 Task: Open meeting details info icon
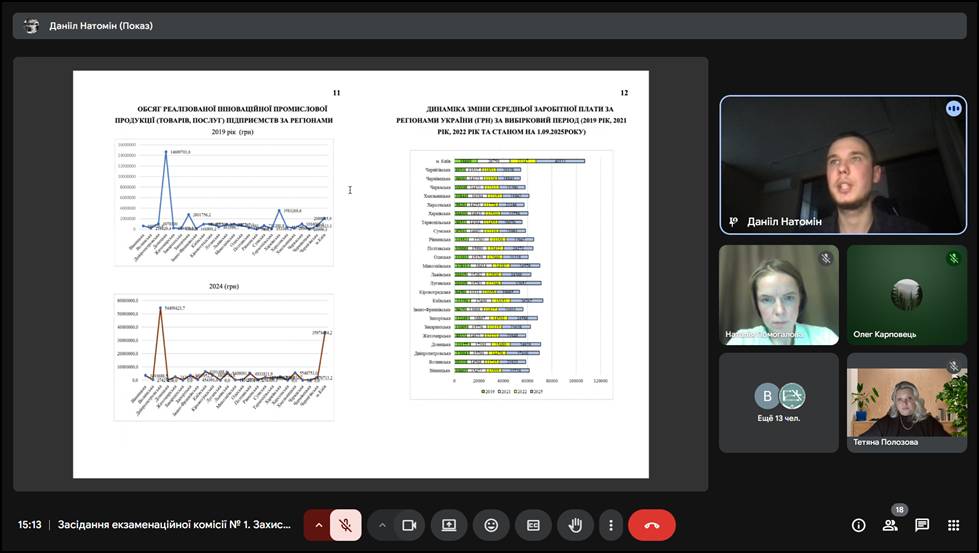(x=858, y=525)
